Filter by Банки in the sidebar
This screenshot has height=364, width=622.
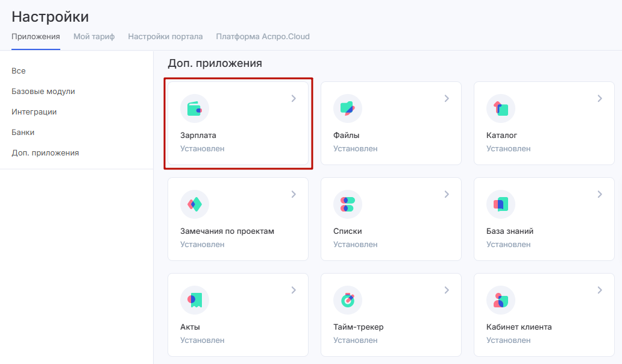23,133
